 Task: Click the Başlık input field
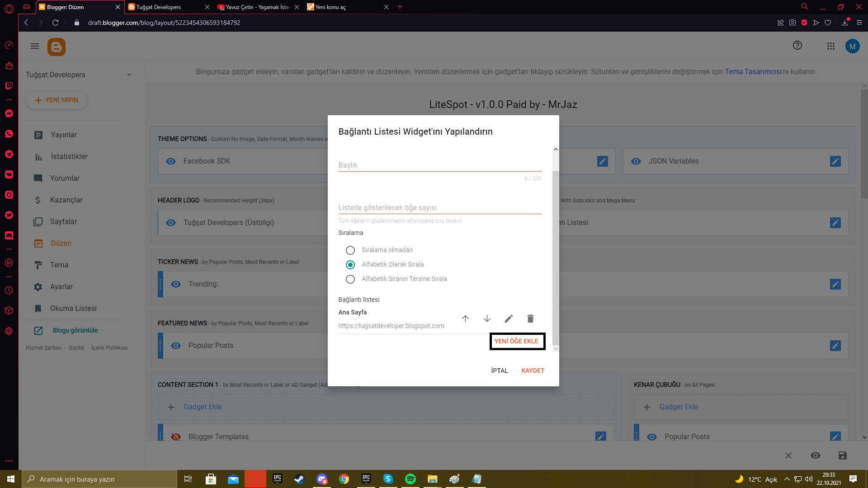point(439,165)
